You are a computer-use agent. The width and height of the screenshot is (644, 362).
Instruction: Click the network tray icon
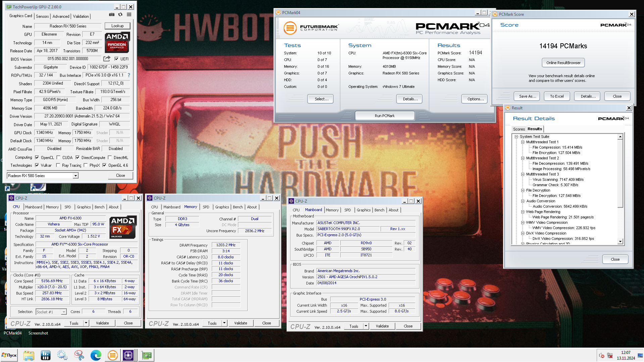coord(610,355)
